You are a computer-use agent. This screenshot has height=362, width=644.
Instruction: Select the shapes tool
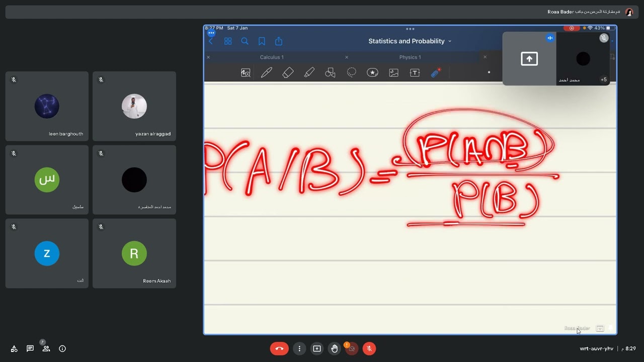click(x=330, y=73)
